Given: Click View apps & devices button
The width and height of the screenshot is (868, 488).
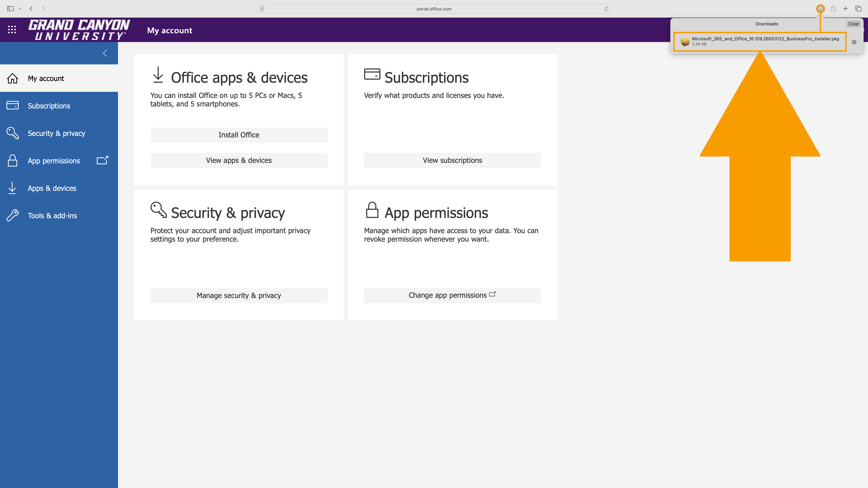Looking at the screenshot, I should (239, 160).
